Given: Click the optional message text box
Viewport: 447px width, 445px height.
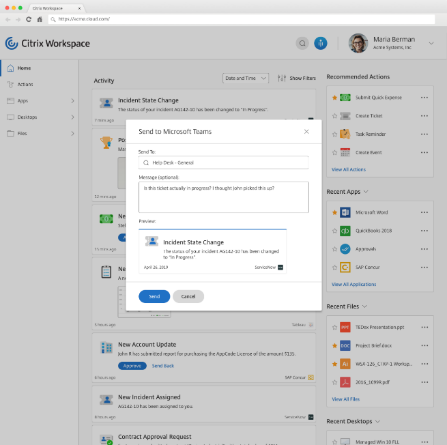Looking at the screenshot, I should [223, 197].
